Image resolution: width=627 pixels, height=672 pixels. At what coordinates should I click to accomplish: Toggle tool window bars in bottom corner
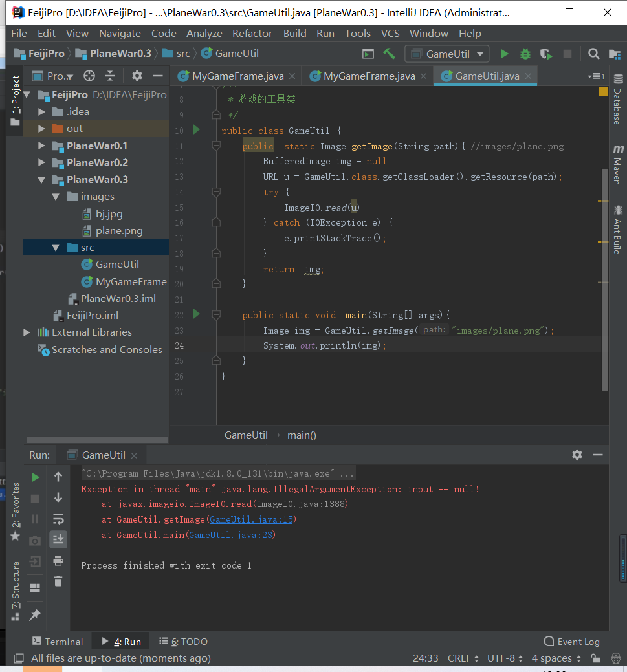point(18,658)
